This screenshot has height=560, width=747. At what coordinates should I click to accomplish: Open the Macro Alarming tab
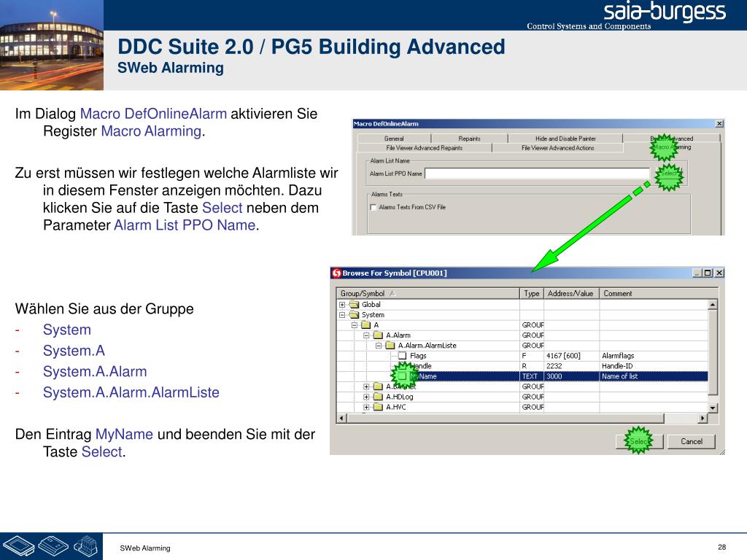(x=672, y=147)
